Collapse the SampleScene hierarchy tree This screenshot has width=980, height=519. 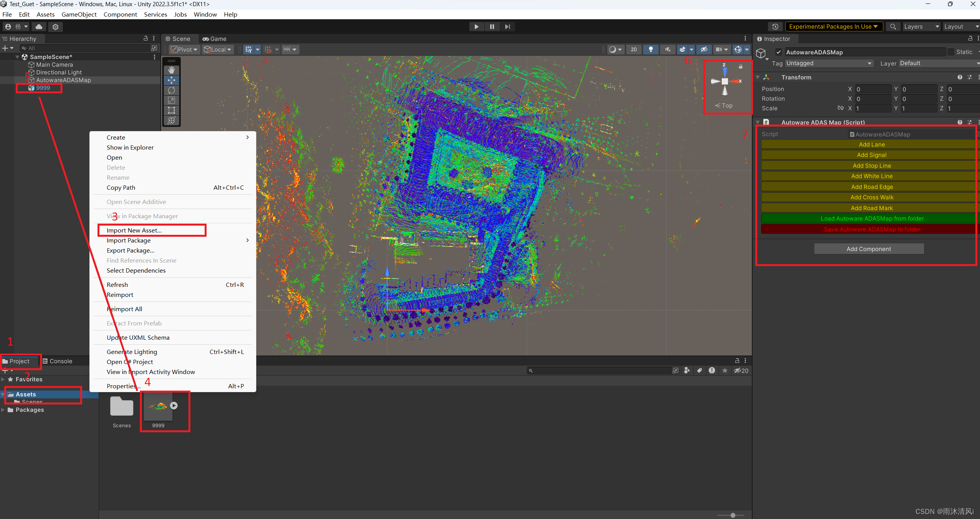[x=17, y=57]
